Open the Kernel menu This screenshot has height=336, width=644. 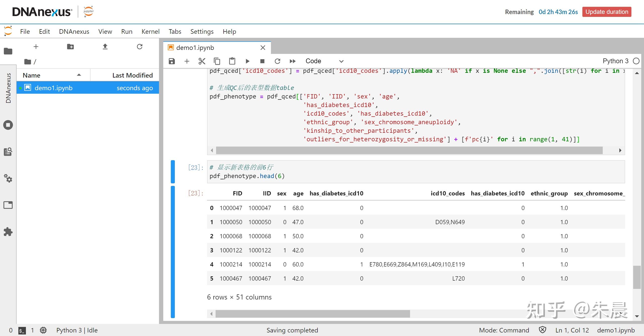[x=150, y=31]
